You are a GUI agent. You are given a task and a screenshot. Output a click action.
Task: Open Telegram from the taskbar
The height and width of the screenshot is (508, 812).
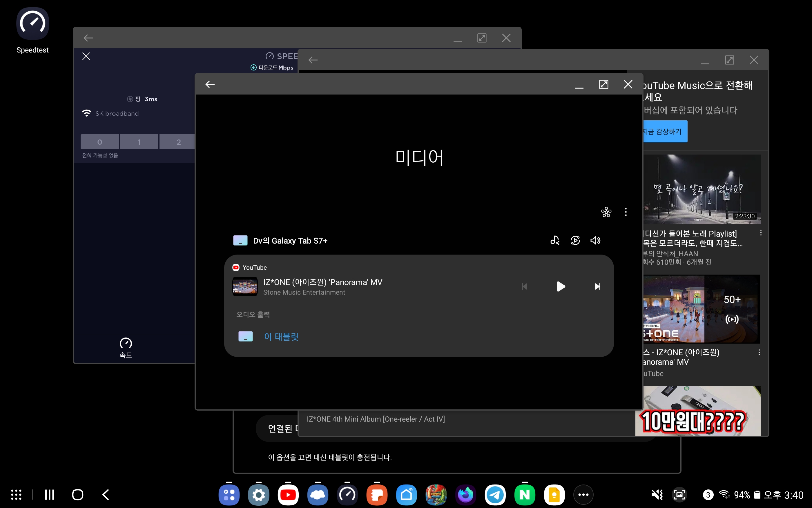pos(495,495)
